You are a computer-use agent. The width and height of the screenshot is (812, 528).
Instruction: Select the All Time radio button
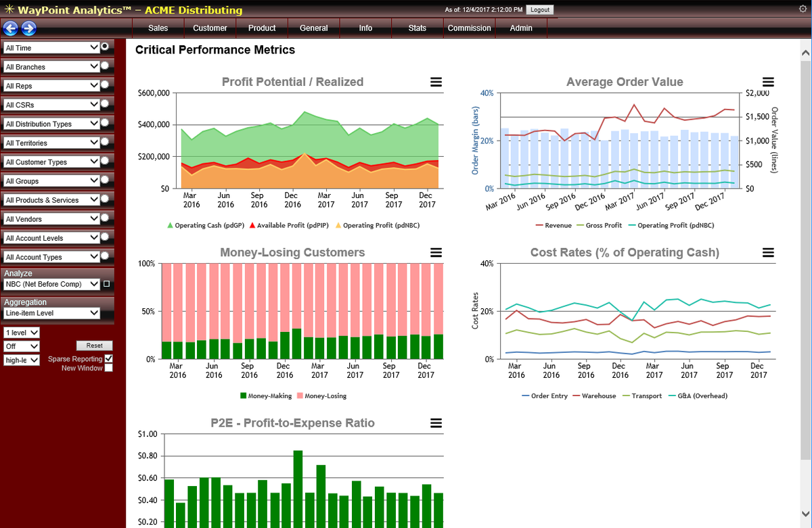[106, 47]
